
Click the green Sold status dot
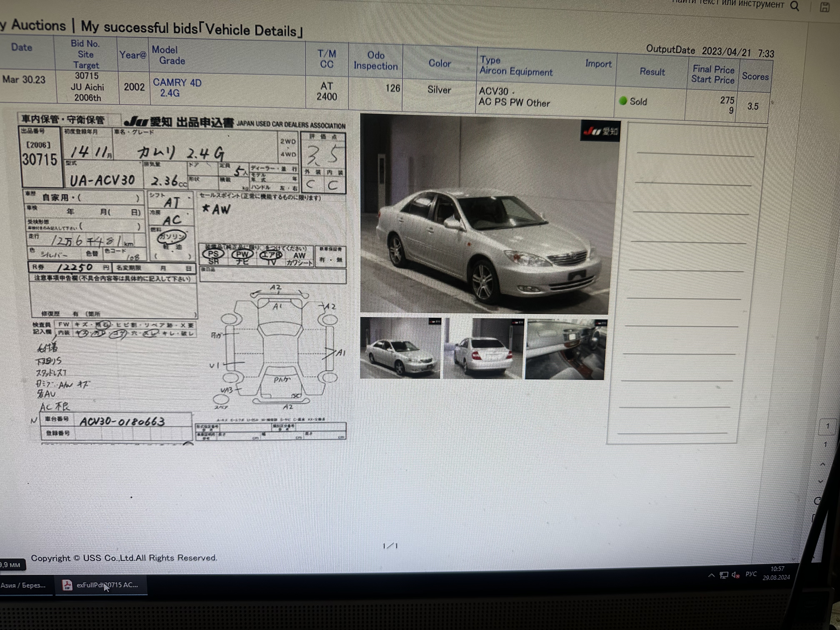click(x=623, y=101)
